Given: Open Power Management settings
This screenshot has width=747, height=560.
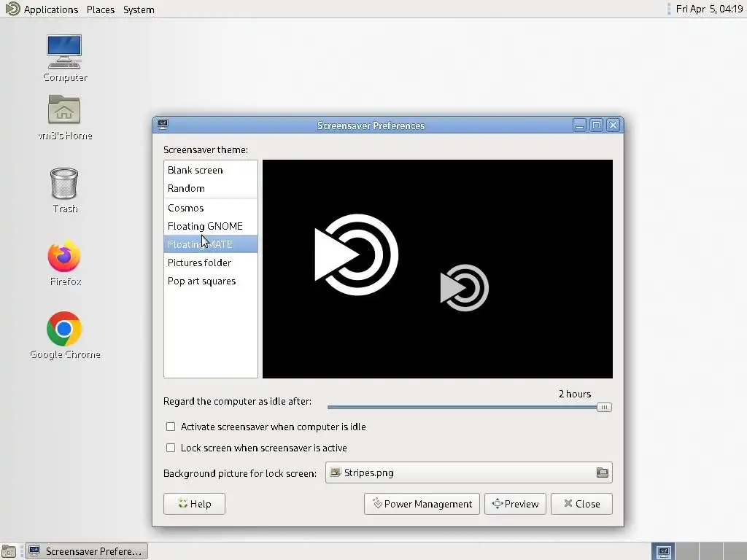Looking at the screenshot, I should click(x=422, y=504).
